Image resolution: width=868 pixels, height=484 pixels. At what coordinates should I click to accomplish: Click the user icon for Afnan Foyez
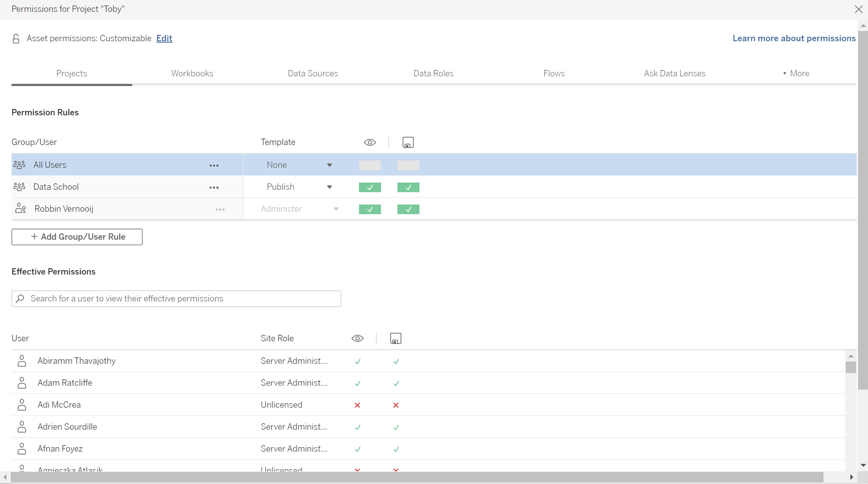point(22,449)
